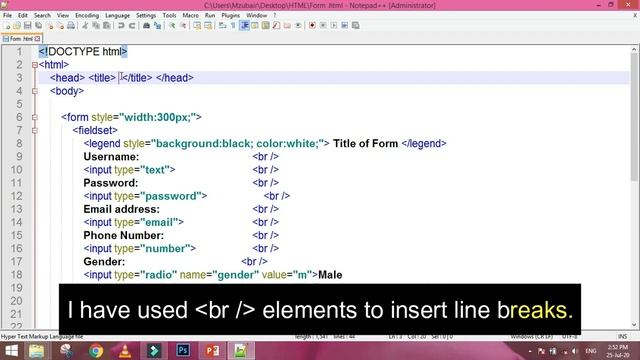Viewport: 640px width, 360px height.
Task: Collapse the form block on line 6
Action: click(35, 118)
